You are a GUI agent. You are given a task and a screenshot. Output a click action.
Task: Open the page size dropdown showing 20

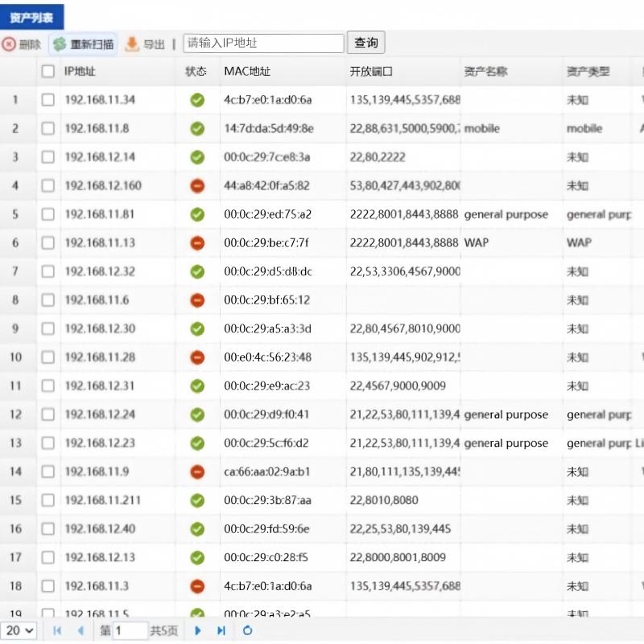click(x=19, y=630)
